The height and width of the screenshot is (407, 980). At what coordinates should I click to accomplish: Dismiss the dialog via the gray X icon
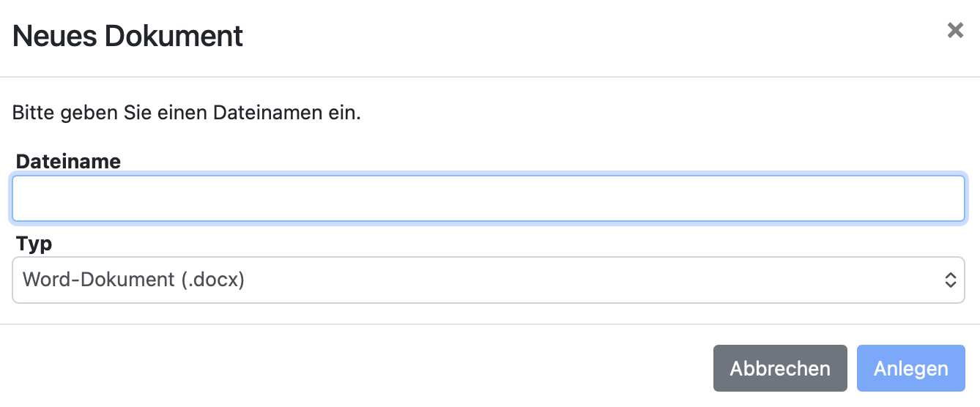tap(955, 30)
